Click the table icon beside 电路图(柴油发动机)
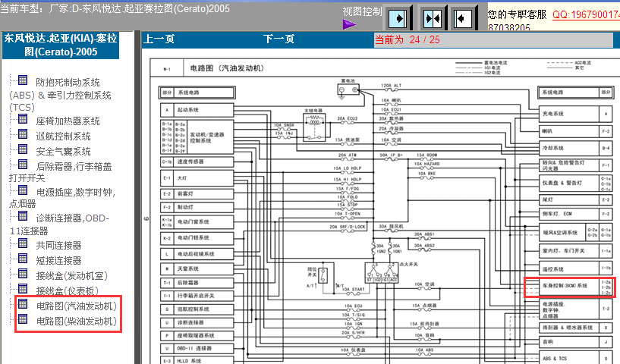 (x=23, y=318)
